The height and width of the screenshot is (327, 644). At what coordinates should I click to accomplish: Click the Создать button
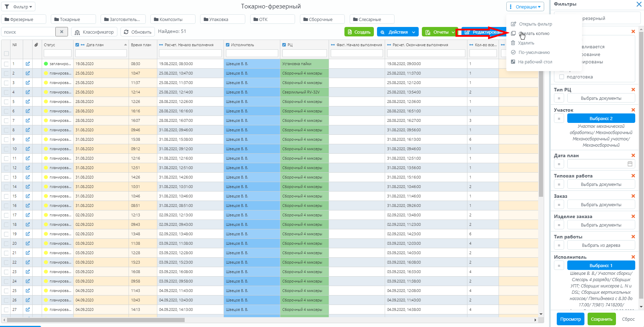pos(359,32)
